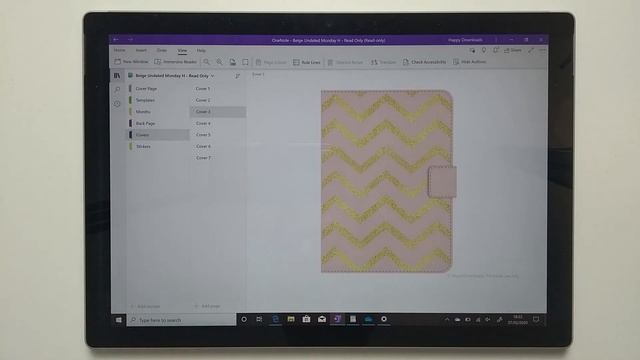The width and height of the screenshot is (640, 360).
Task: Select the Cover 3 page
Action: (x=218, y=111)
